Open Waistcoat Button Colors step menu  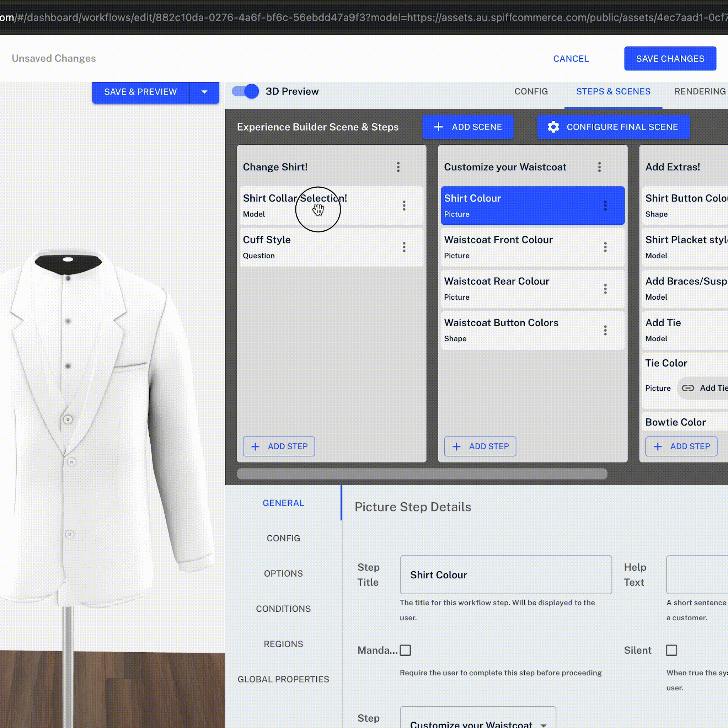click(x=605, y=330)
